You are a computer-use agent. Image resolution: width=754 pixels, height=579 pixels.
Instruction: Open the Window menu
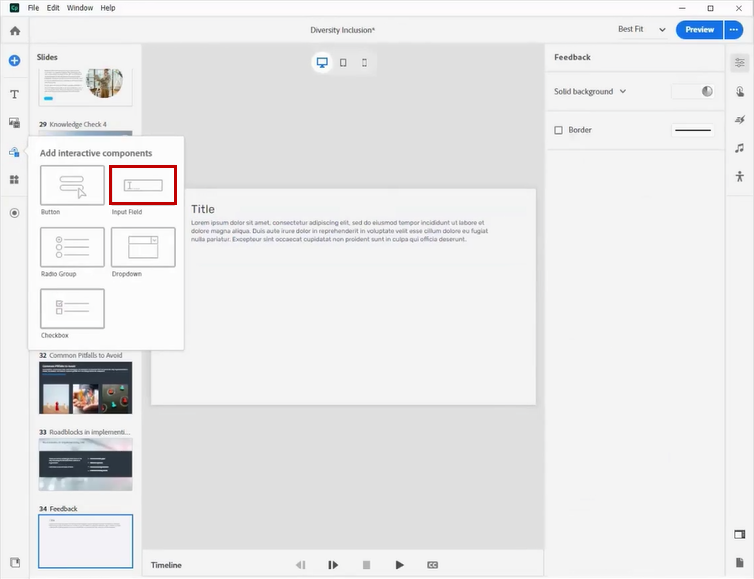(x=80, y=8)
